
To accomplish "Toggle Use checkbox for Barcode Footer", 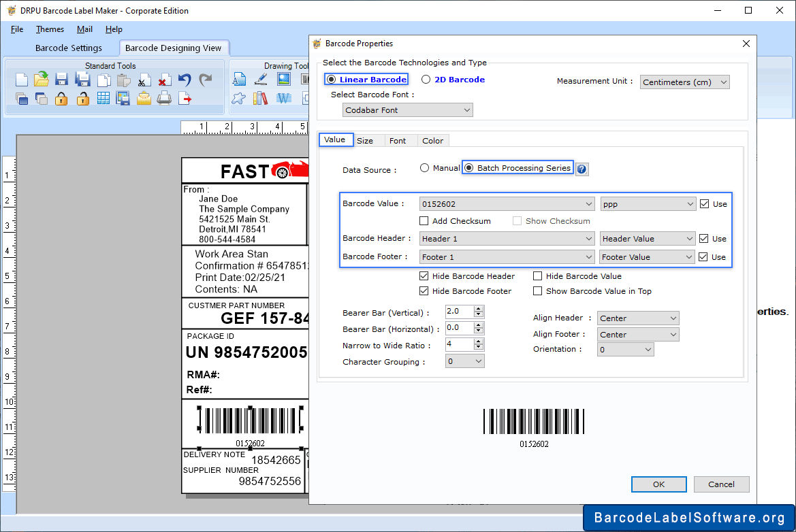I will [x=703, y=257].
